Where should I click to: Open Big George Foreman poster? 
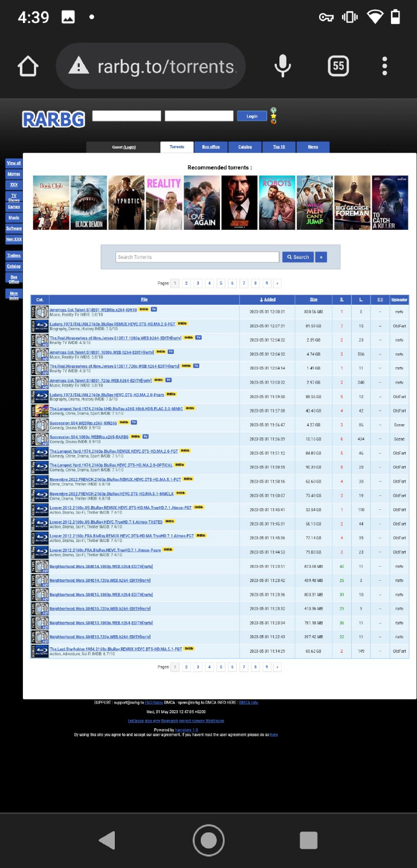[x=352, y=203]
